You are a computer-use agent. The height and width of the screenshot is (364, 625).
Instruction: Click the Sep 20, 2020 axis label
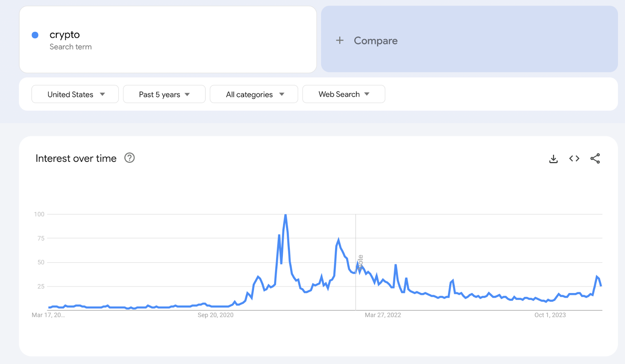click(x=215, y=315)
